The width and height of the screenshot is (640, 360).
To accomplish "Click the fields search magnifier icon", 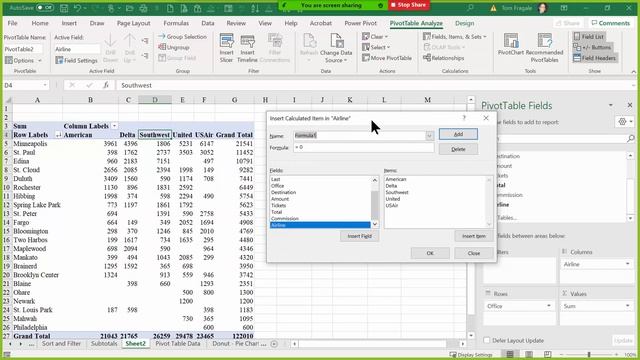I will point(631,139).
